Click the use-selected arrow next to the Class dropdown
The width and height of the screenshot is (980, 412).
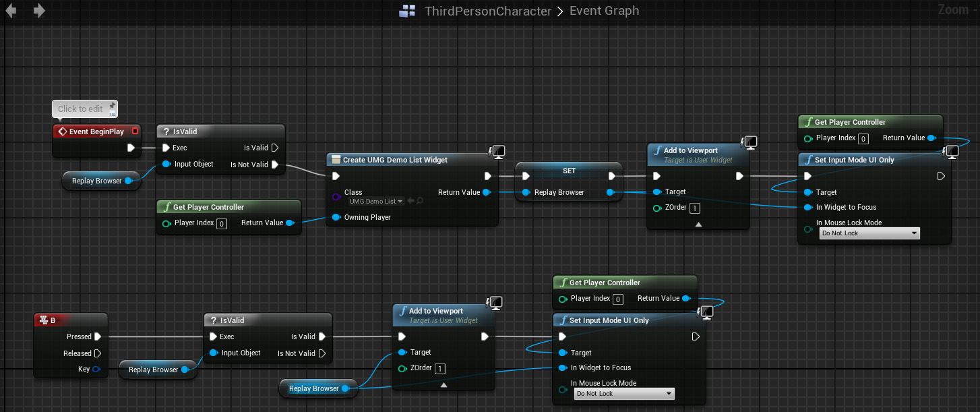click(410, 201)
